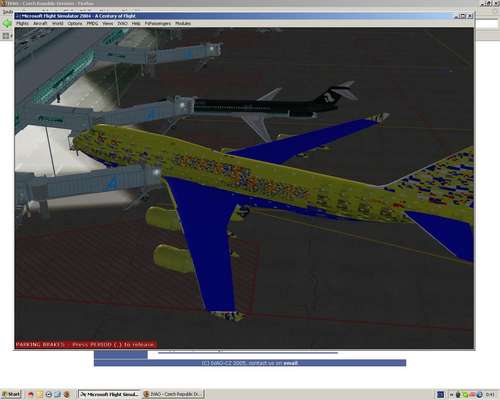This screenshot has width=500, height=400.
Task: Open the Views menu
Action: coord(108,23)
